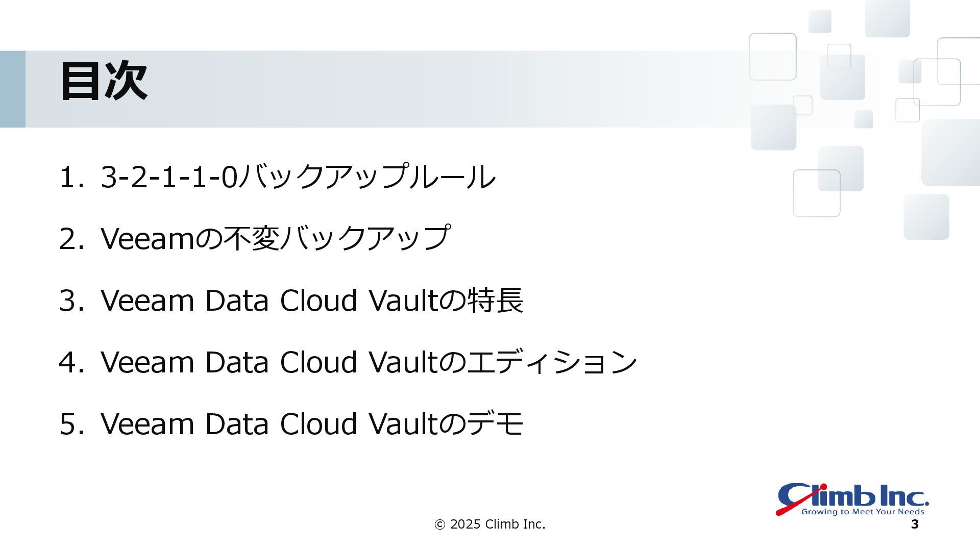Click the copyright symbol in footer
980x551 pixels.
pyautogui.click(x=439, y=524)
